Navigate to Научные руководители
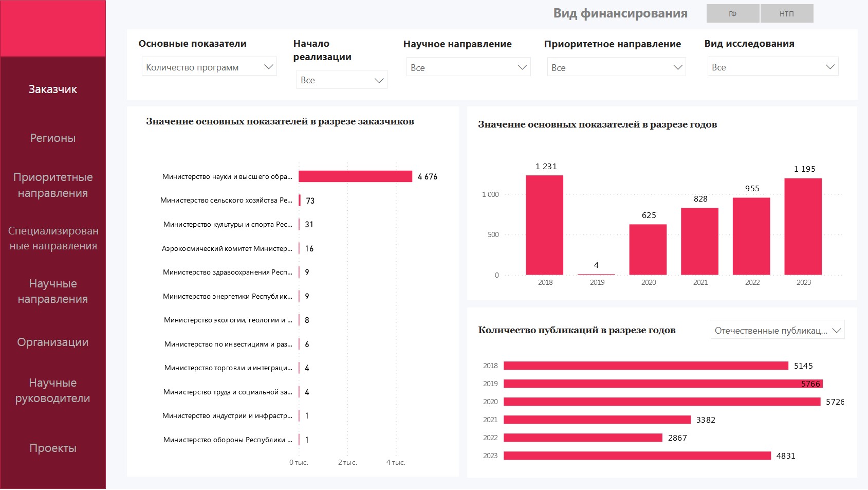The width and height of the screenshot is (868, 490). coord(53,390)
